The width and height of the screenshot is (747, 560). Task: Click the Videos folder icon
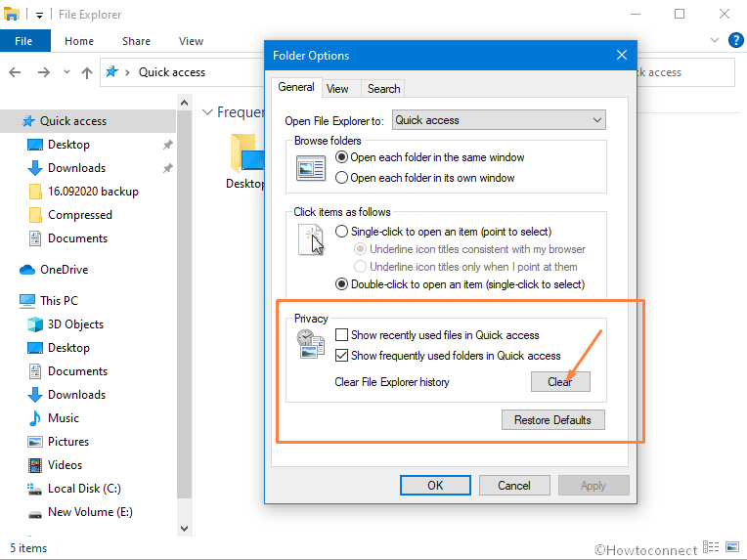[35, 465]
